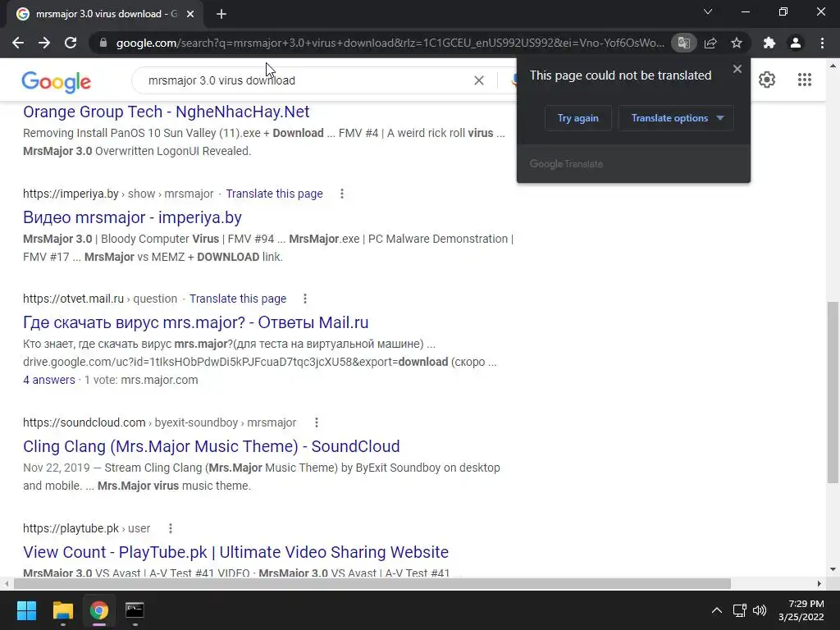The image size is (840, 630).
Task: Open the translate page icon in address bar
Action: click(683, 43)
